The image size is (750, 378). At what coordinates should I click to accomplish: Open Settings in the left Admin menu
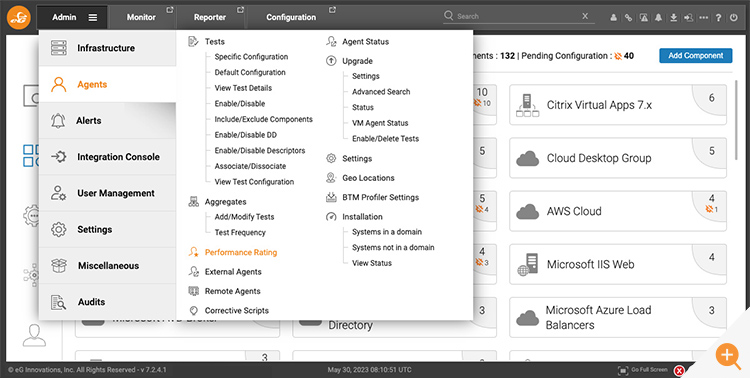[108, 230]
